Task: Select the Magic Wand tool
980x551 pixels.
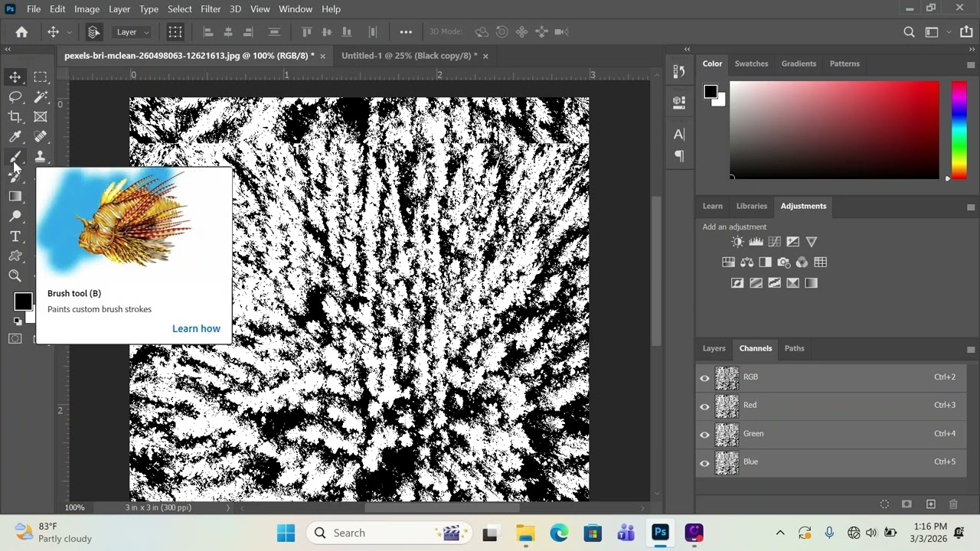Action: pos(41,96)
